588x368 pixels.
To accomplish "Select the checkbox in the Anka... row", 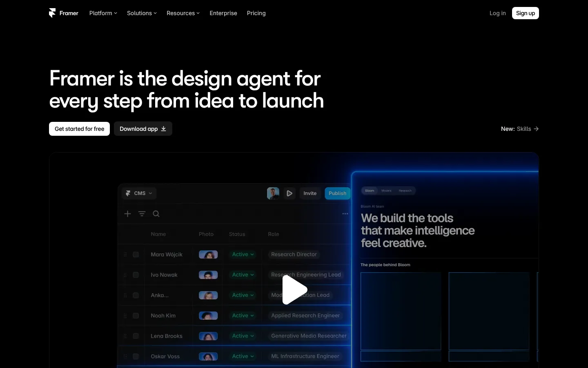I will pyautogui.click(x=136, y=295).
